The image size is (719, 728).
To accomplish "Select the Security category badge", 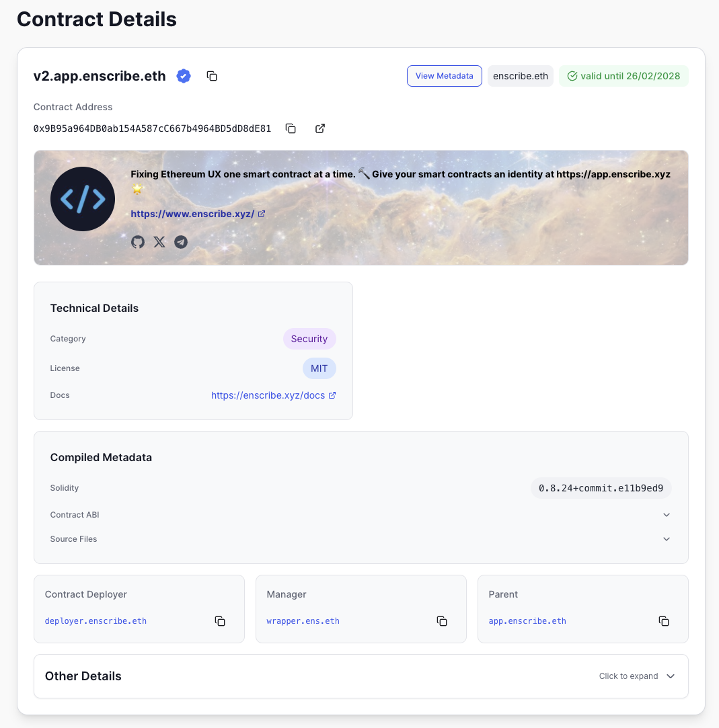I will [x=309, y=339].
